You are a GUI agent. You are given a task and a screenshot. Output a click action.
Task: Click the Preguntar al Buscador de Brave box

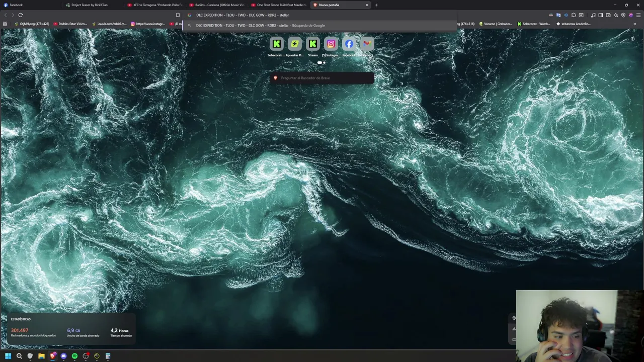[322, 78]
